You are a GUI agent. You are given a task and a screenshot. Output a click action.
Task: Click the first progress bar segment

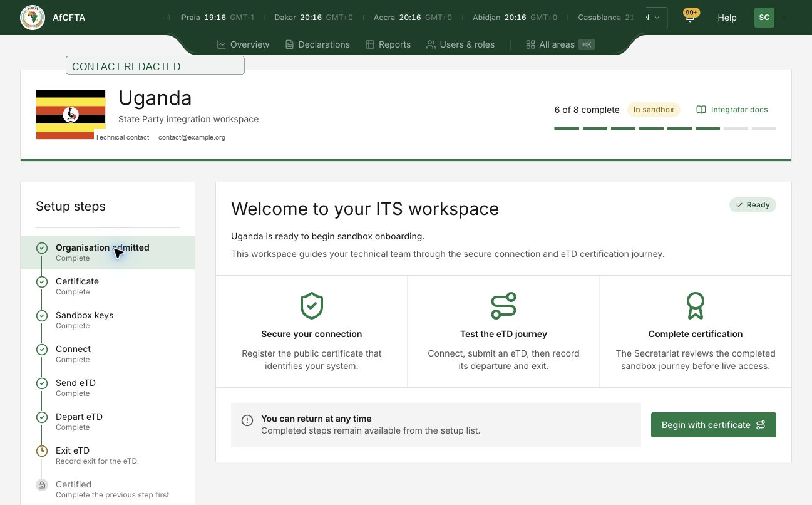tap(567, 128)
